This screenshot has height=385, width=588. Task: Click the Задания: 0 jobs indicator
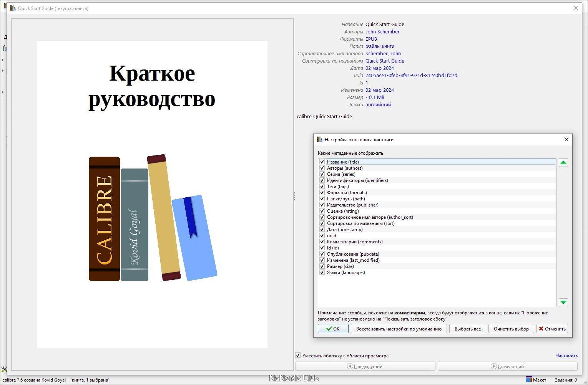(x=566, y=380)
